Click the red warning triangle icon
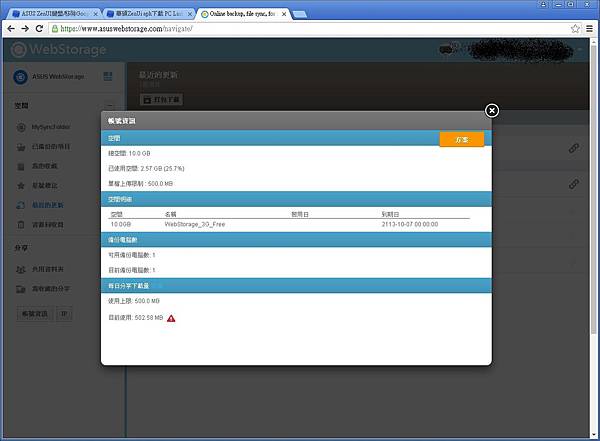This screenshot has height=441, width=600. 171,318
